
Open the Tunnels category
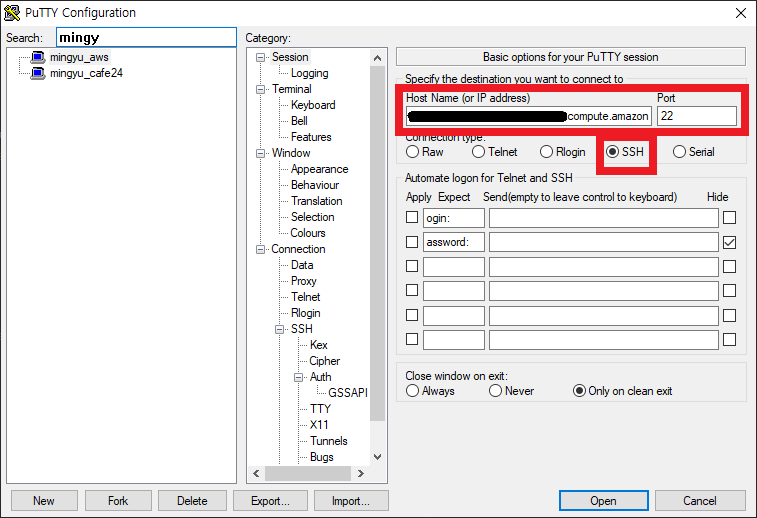[x=328, y=441]
